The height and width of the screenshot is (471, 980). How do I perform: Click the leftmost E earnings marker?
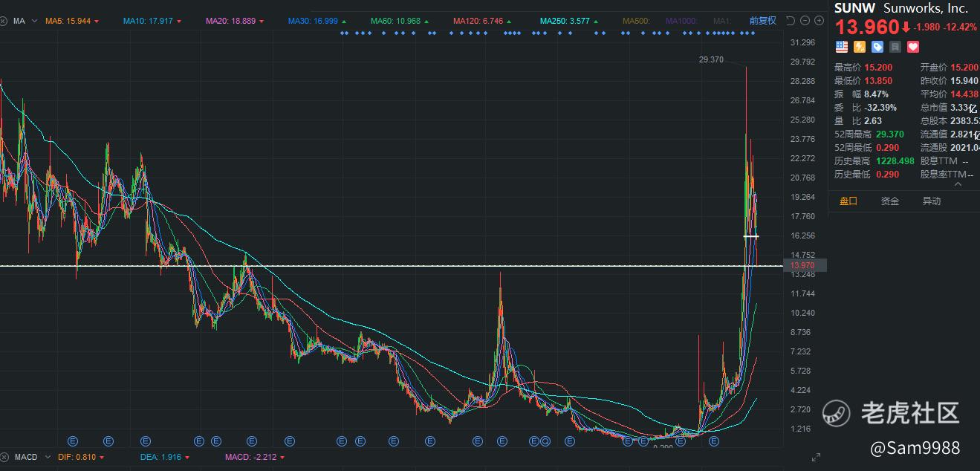coord(73,441)
